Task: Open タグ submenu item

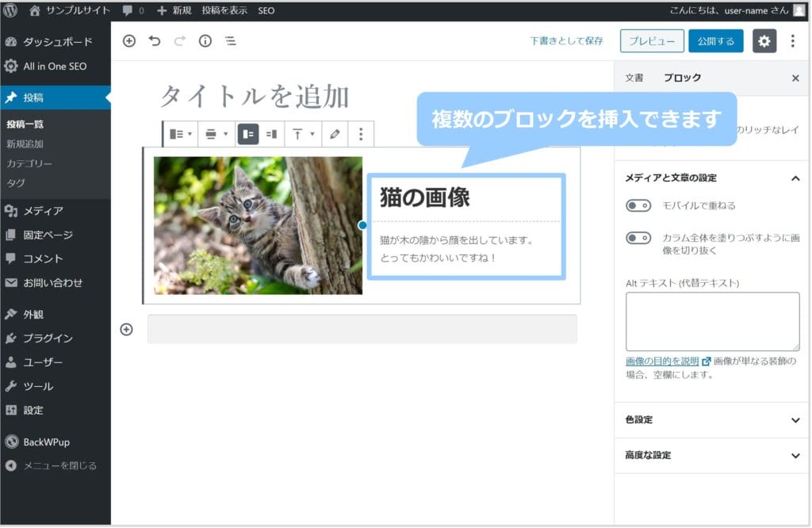Action: pyautogui.click(x=16, y=182)
